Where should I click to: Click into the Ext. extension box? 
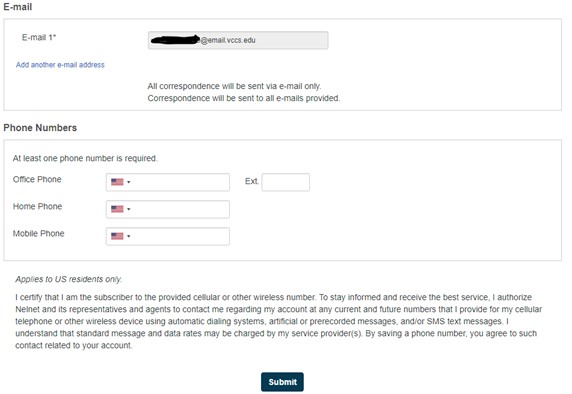tap(286, 182)
